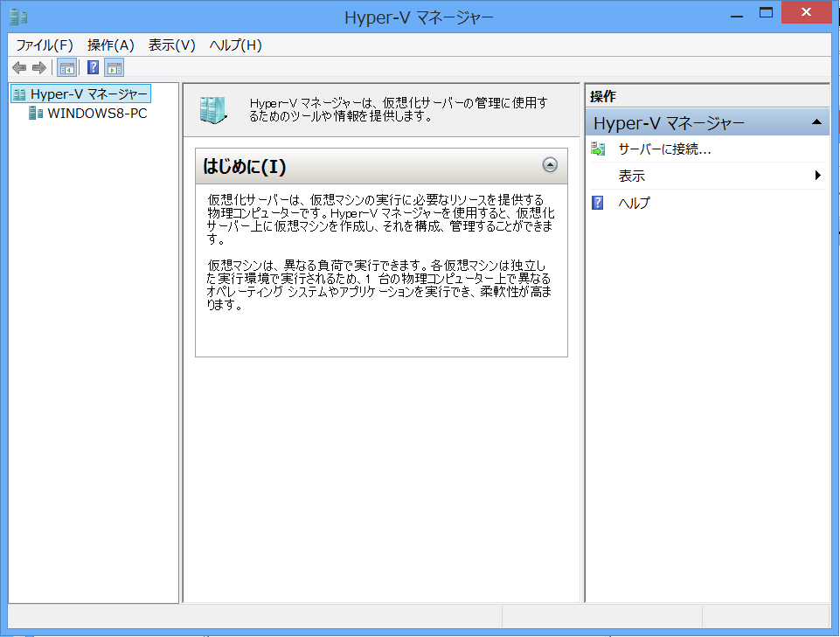Collapse the はじめに(I) section with round chevron
The image size is (840, 637).
point(550,164)
